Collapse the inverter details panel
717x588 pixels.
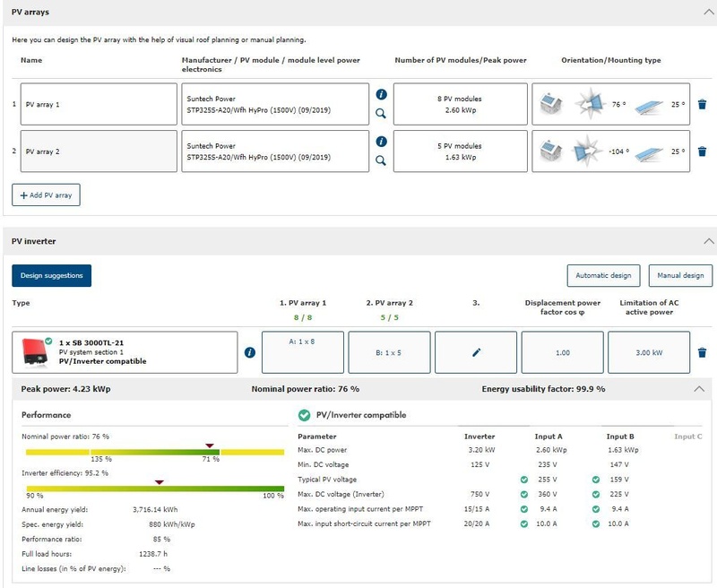point(699,389)
